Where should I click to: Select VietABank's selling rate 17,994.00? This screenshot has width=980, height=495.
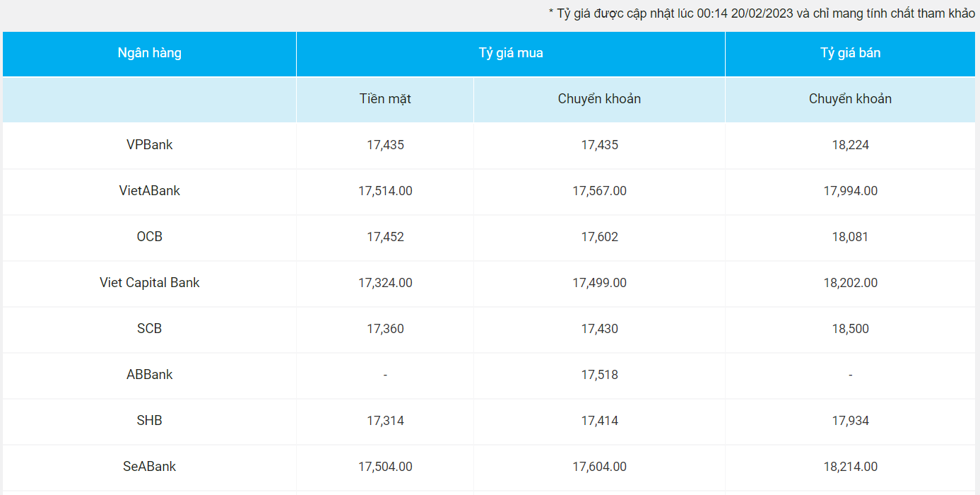[x=850, y=191]
